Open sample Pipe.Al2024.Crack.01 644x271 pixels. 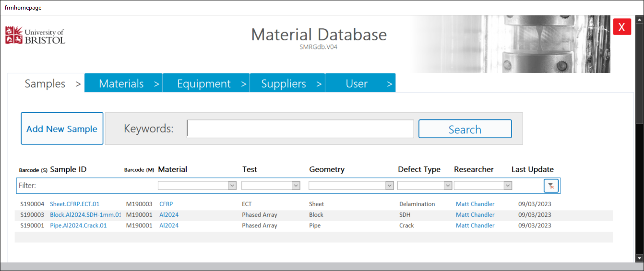[x=78, y=225]
